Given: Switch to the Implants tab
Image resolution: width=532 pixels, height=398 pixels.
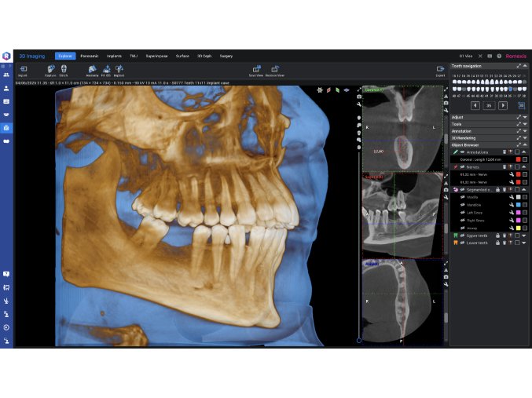Looking at the screenshot, I should 114,57.
